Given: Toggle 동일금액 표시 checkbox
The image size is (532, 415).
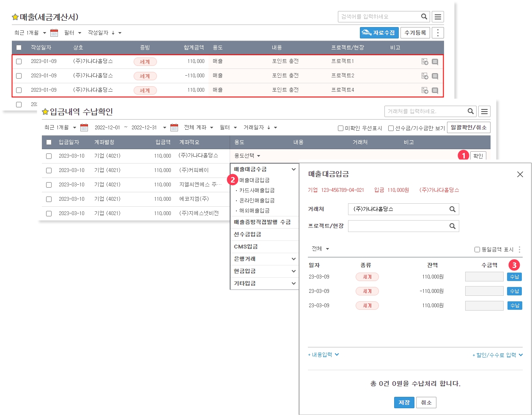Looking at the screenshot, I should coord(477,249).
